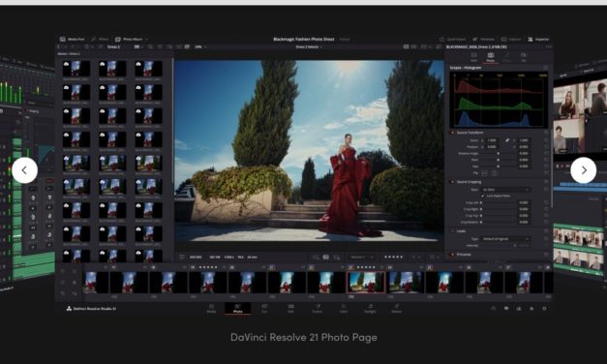Switch to the Fairlight page
This screenshot has height=364, width=607.
click(x=370, y=309)
